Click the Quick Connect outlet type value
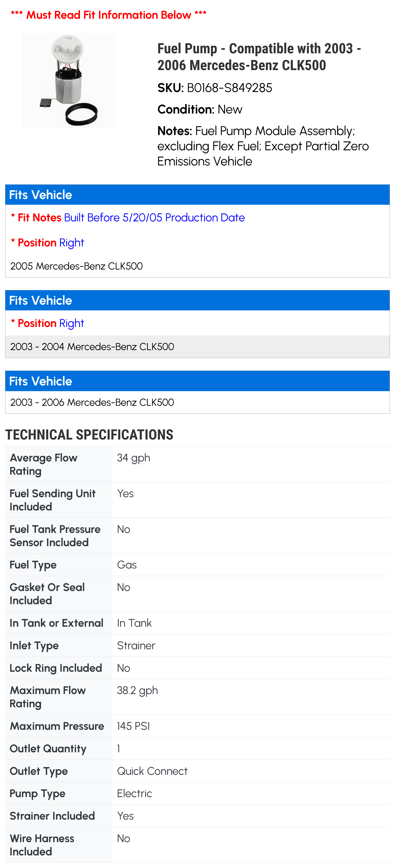The image size is (395, 868). tap(152, 771)
